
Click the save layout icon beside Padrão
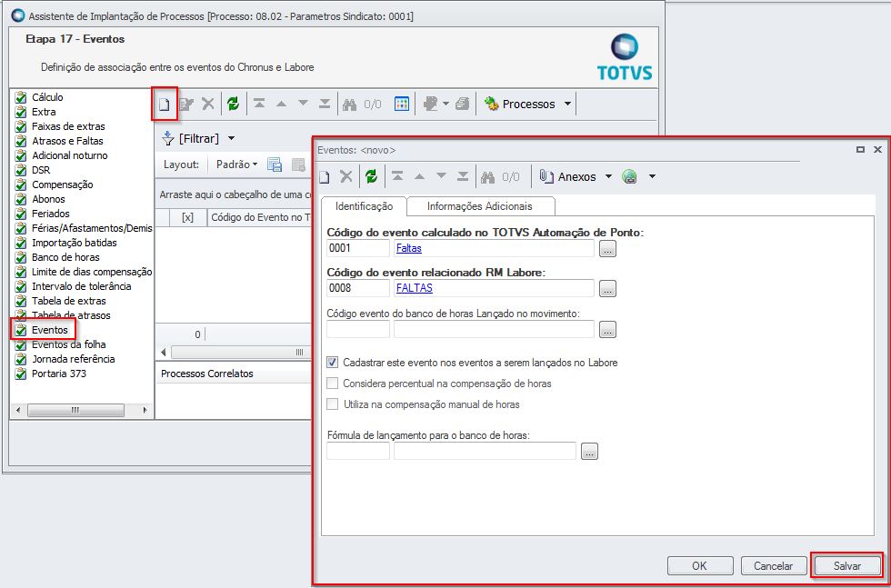[275, 164]
